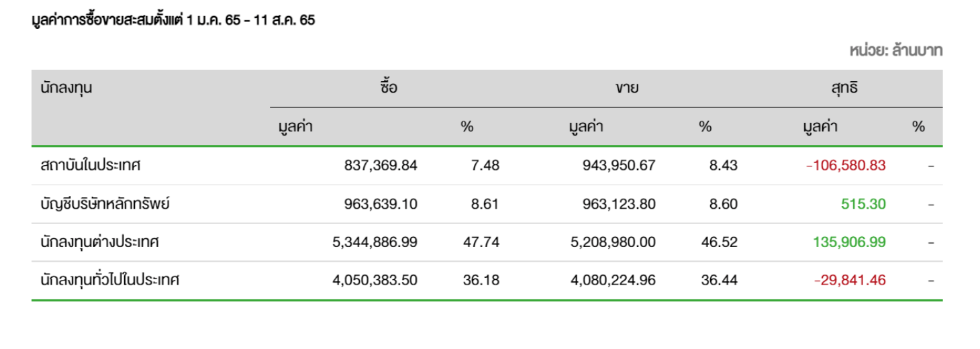Select the red net value -29,841.46
Viewport: 980px width, 349px height.
click(x=850, y=280)
